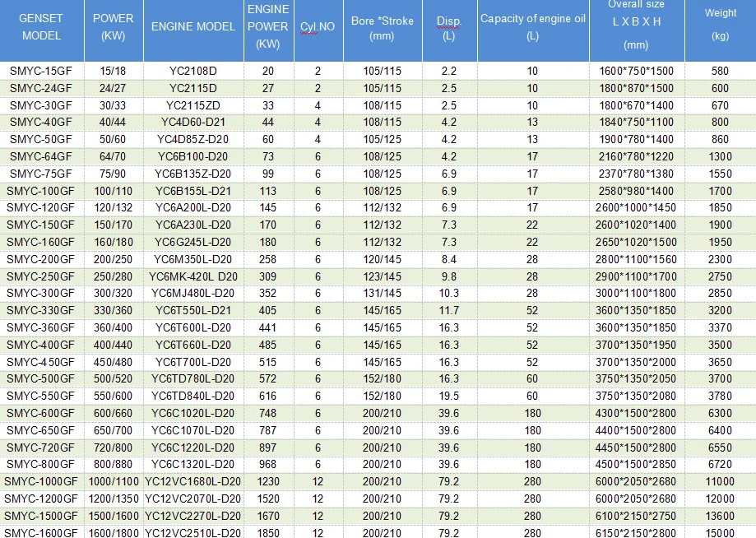
Task: Click engine model YC6C1020L-D20
Action: click(x=193, y=414)
